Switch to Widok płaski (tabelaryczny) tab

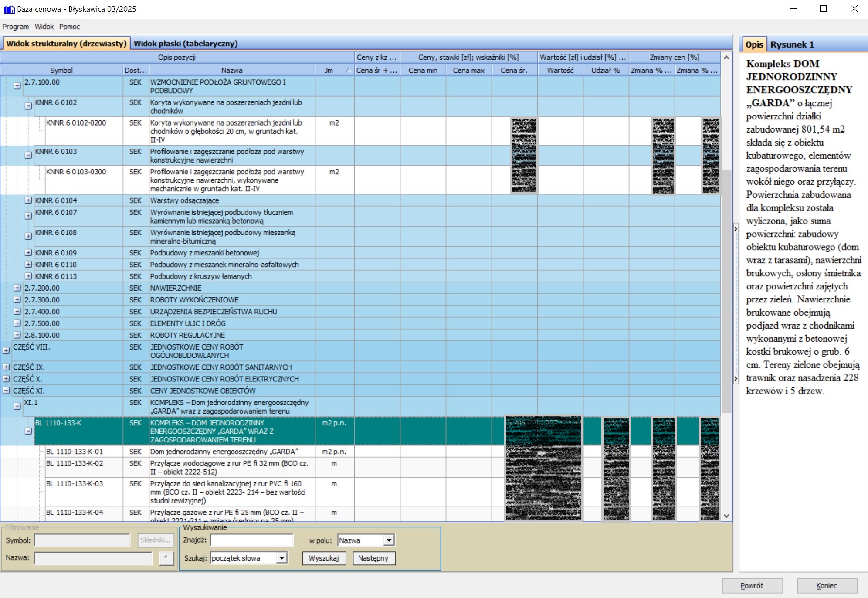(x=186, y=44)
